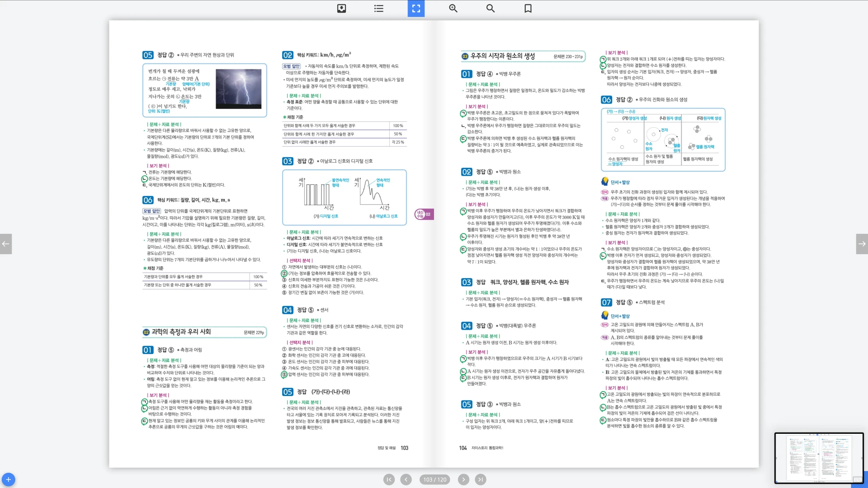
Task: Click the purple 02 tag between pages
Action: click(x=424, y=214)
